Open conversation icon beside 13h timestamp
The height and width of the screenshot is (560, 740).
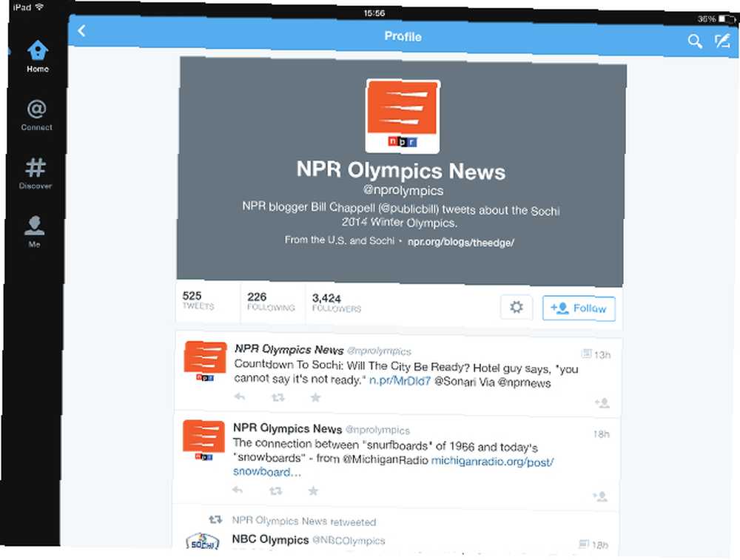click(x=586, y=354)
